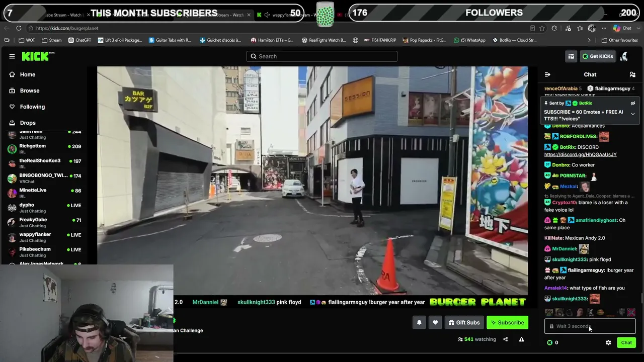Click the Gift Subs button
The height and width of the screenshot is (362, 644).
(x=464, y=323)
